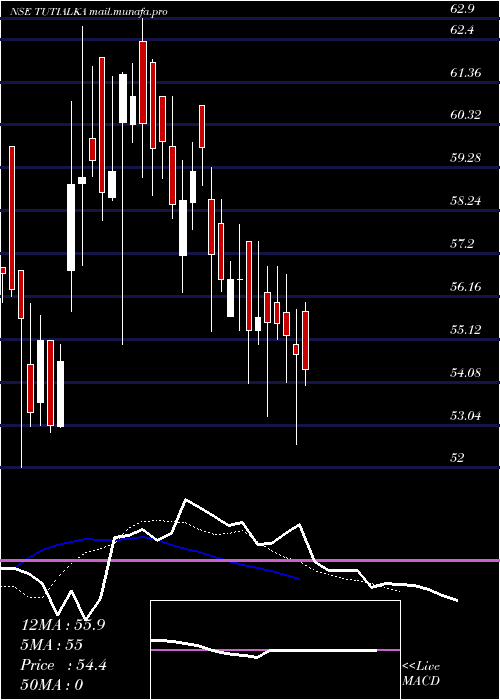Click the Price : 54.4 readout
The image size is (500, 700).
point(64,665)
